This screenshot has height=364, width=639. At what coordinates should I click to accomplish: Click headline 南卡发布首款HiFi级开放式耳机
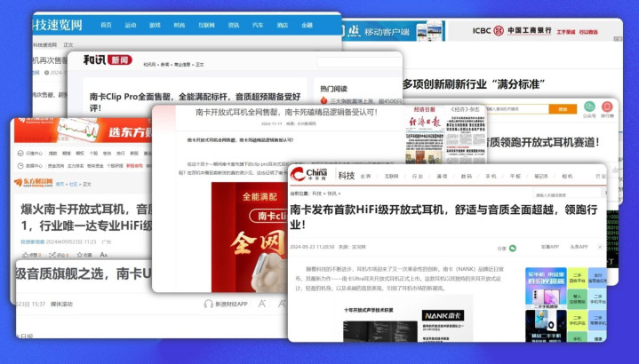[x=443, y=217]
